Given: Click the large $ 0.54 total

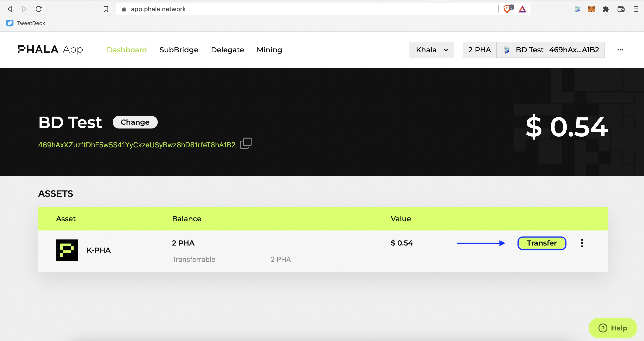Looking at the screenshot, I should (x=567, y=127).
